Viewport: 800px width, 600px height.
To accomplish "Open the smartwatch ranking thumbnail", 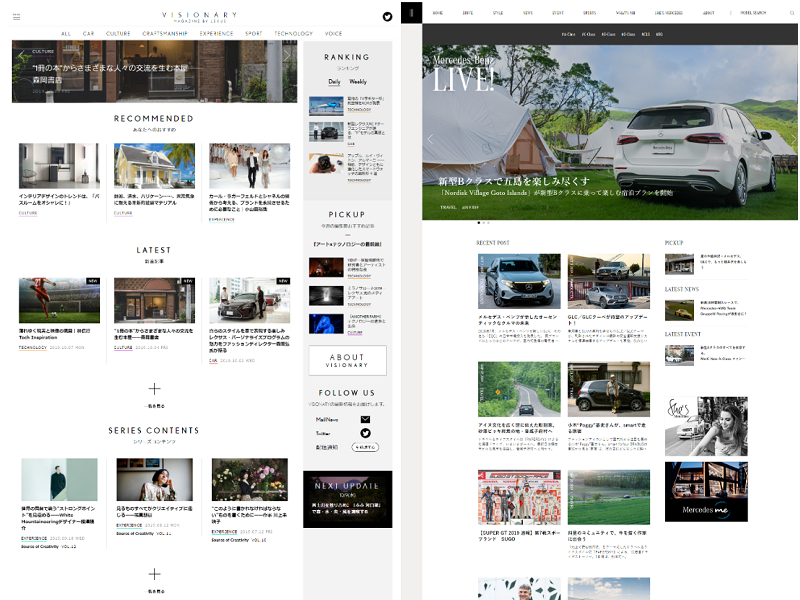I will coord(326,164).
